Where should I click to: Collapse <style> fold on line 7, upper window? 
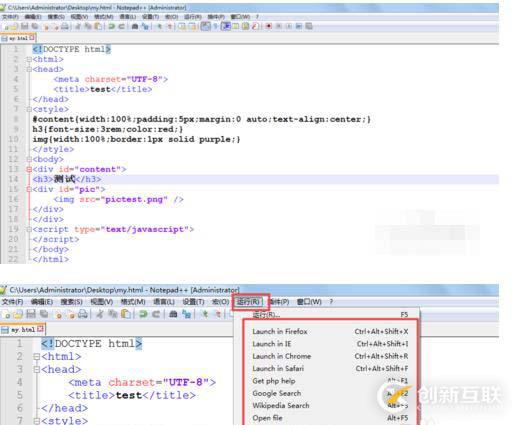click(29, 110)
